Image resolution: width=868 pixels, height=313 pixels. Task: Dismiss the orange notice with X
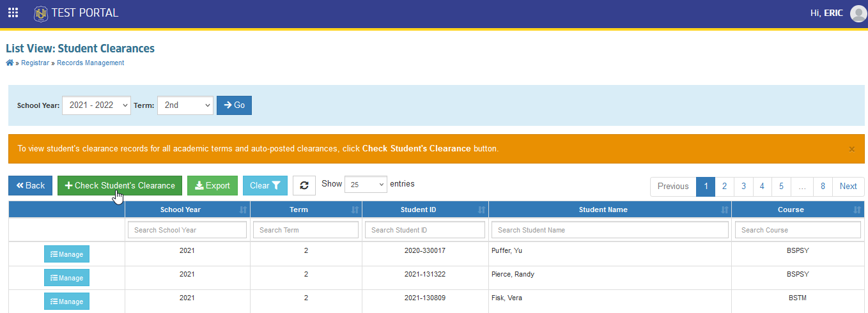point(851,149)
